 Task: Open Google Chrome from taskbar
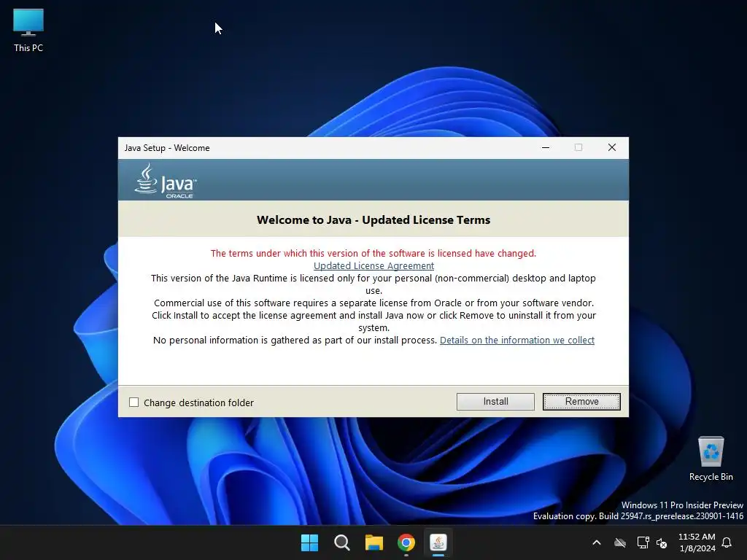[x=406, y=542]
